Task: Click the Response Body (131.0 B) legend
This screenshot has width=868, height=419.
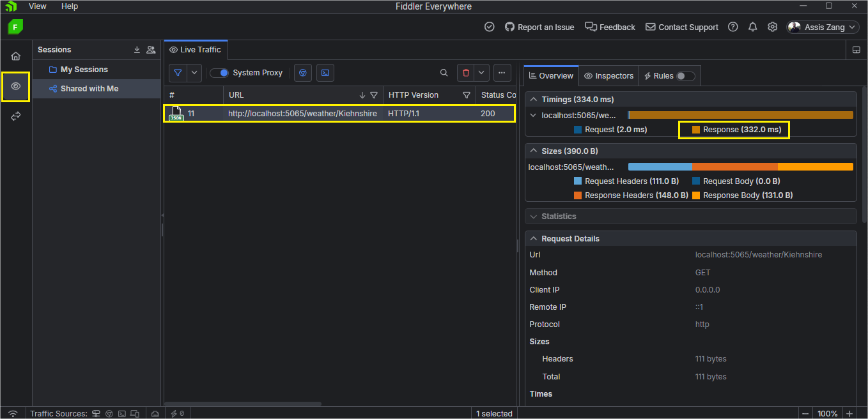Action: pos(742,195)
